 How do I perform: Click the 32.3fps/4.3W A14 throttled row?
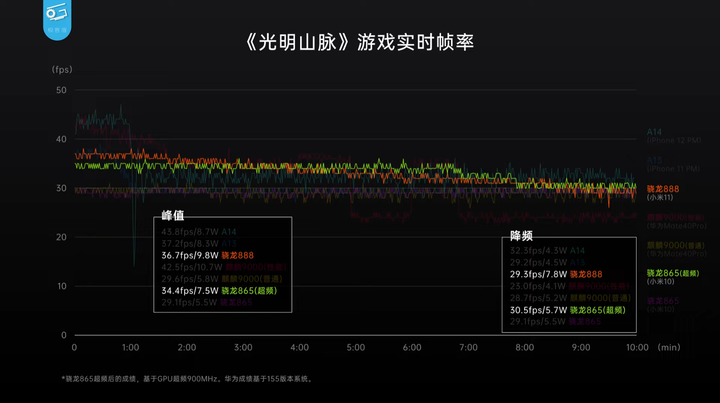point(547,251)
